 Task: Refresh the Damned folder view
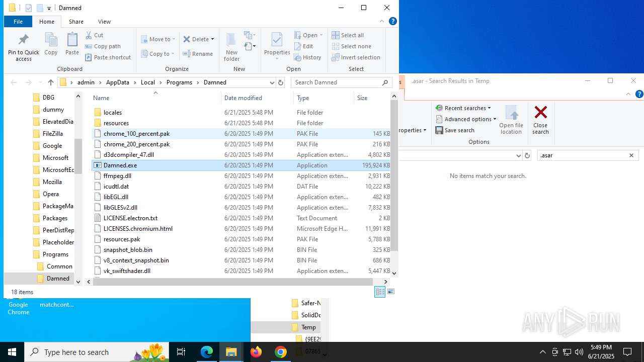pos(281,82)
